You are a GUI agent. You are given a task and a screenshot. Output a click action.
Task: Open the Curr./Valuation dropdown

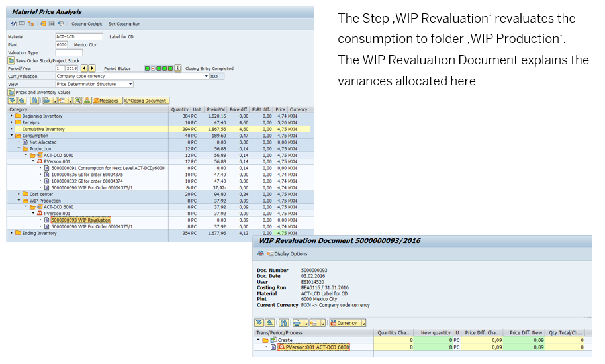click(207, 76)
